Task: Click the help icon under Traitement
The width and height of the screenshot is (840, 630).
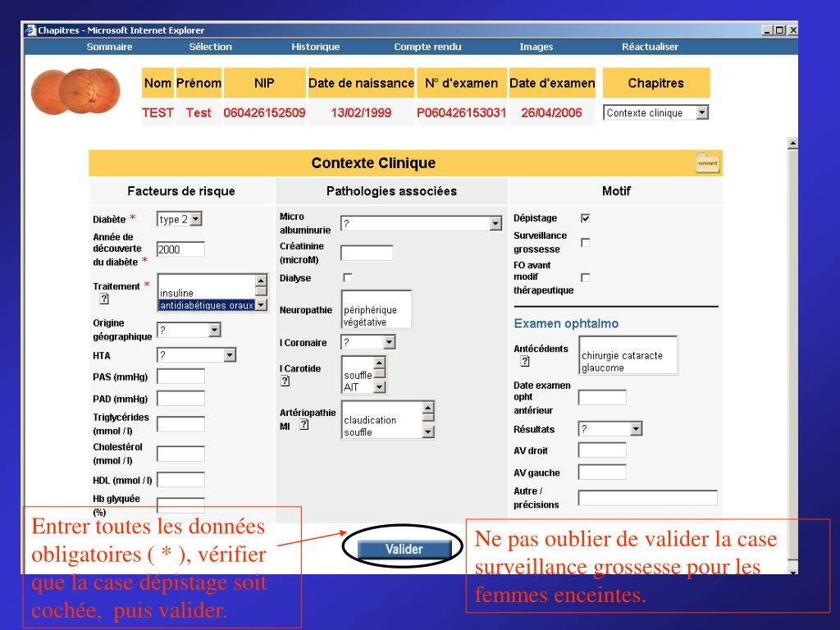Action: coord(104,299)
